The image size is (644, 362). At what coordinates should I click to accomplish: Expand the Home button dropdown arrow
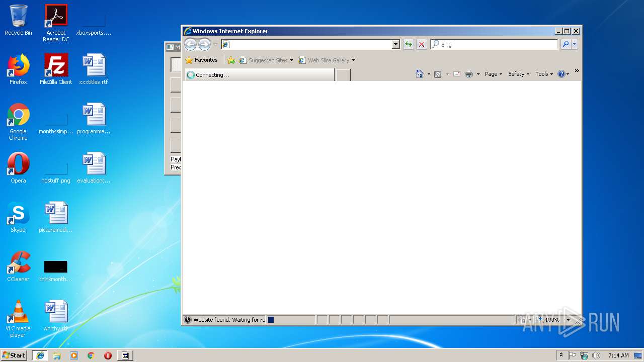(429, 74)
